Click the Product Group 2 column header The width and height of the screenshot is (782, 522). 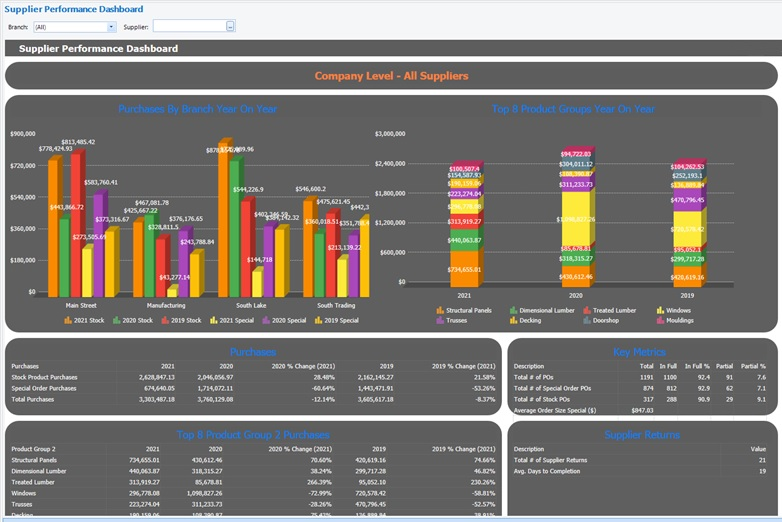(33, 449)
